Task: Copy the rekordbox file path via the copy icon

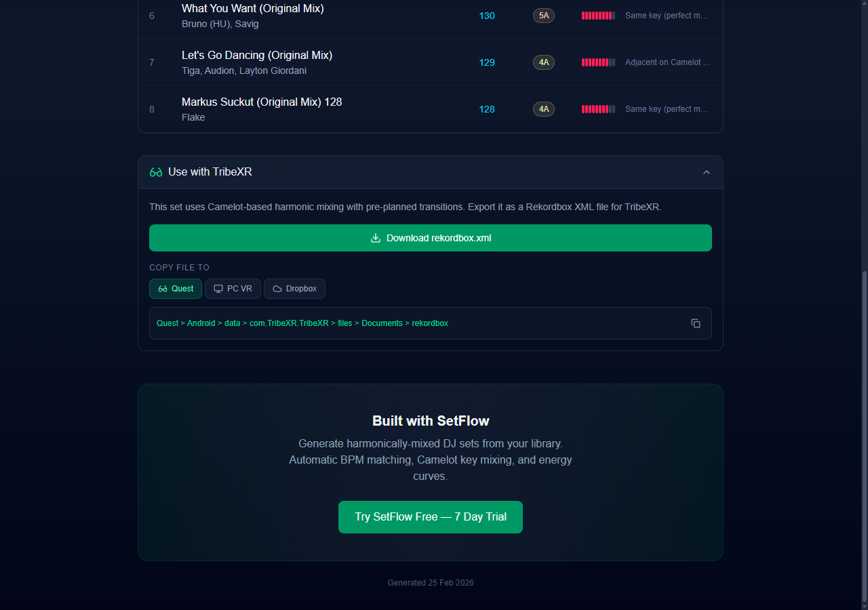Action: tap(696, 323)
